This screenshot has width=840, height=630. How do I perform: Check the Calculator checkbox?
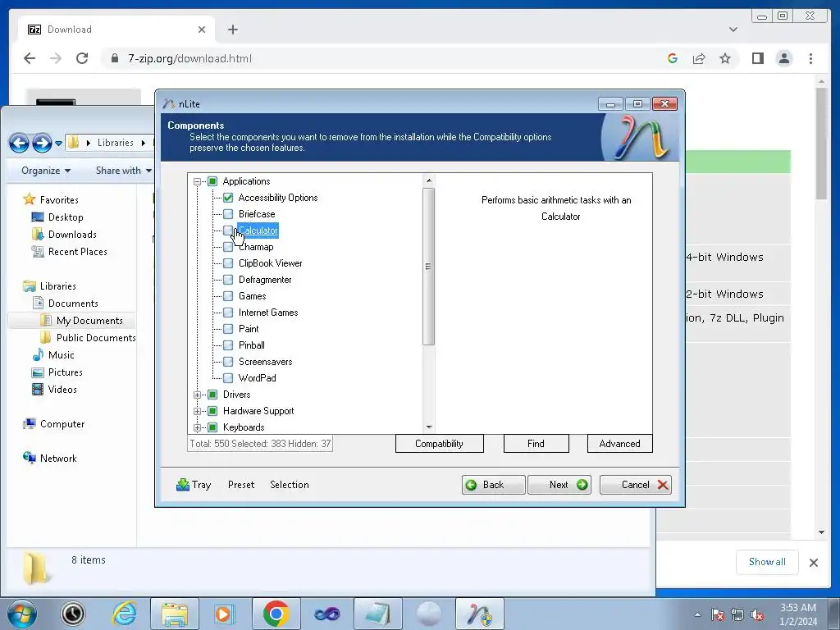pyautogui.click(x=228, y=231)
